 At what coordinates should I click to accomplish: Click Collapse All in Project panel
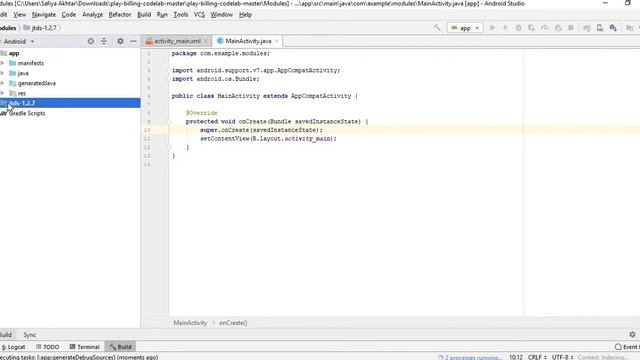pos(104,41)
